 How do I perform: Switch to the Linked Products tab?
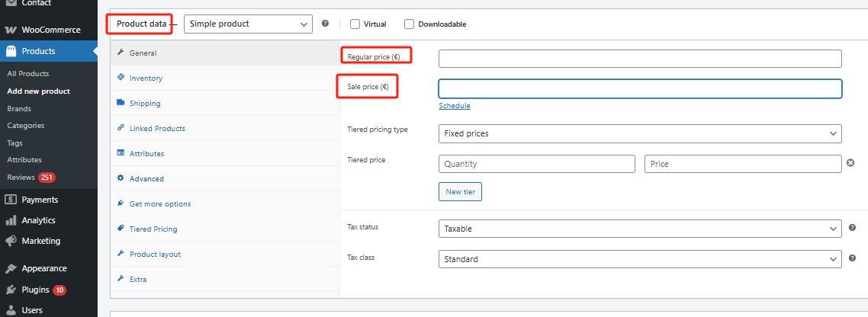tap(225, 128)
